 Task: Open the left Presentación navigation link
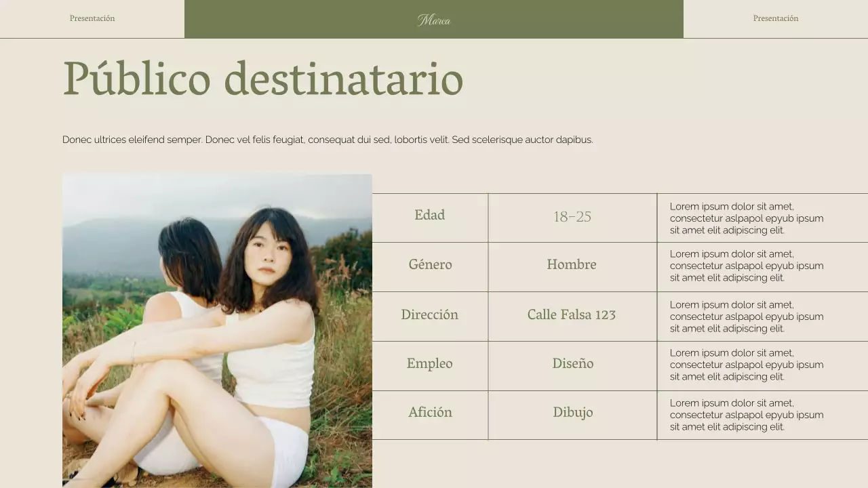[x=92, y=18]
